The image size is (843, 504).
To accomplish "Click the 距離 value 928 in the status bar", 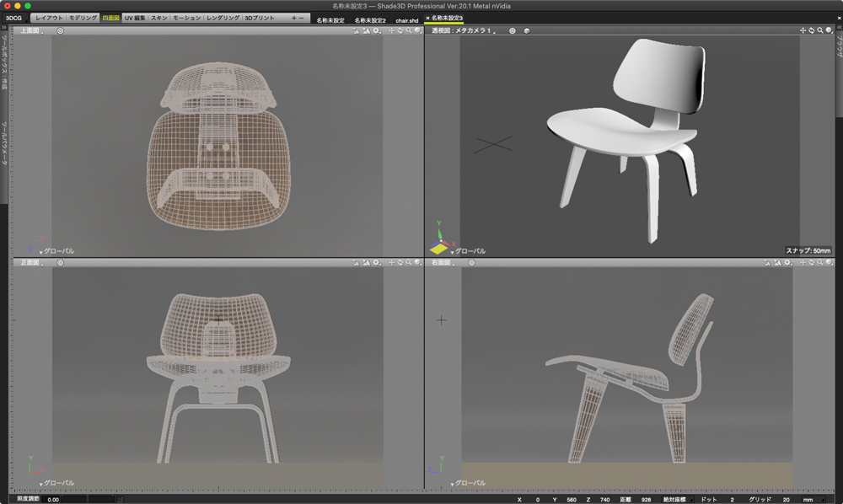I will 646,499.
